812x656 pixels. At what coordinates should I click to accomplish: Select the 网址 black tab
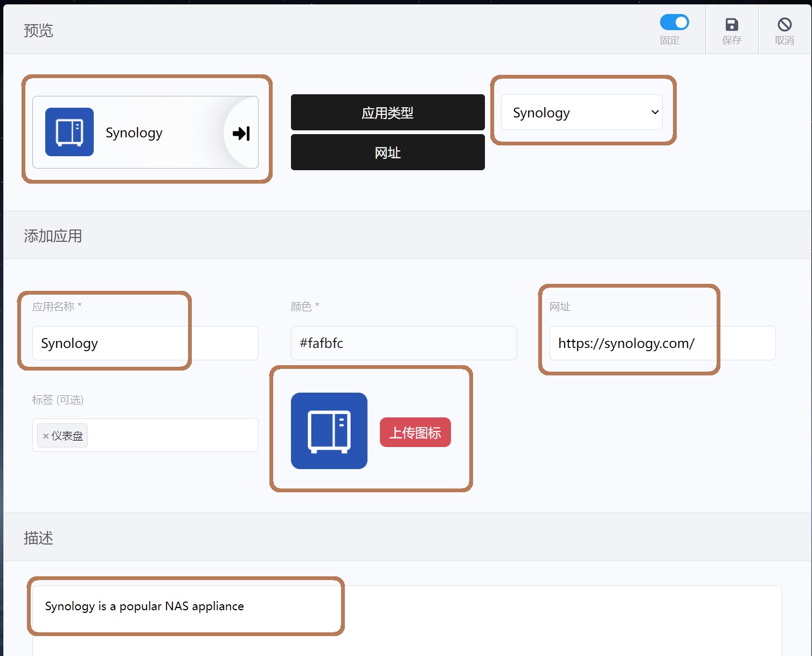click(x=387, y=152)
